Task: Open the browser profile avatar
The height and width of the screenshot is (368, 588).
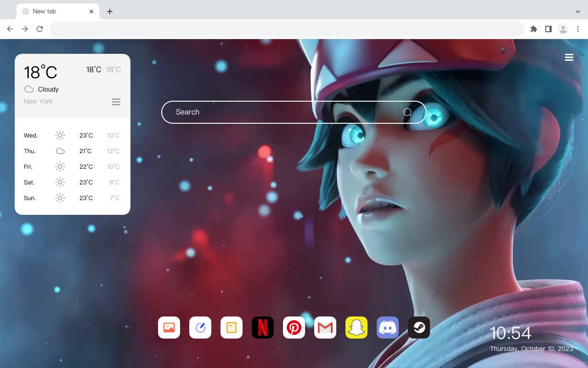Action: click(x=563, y=29)
